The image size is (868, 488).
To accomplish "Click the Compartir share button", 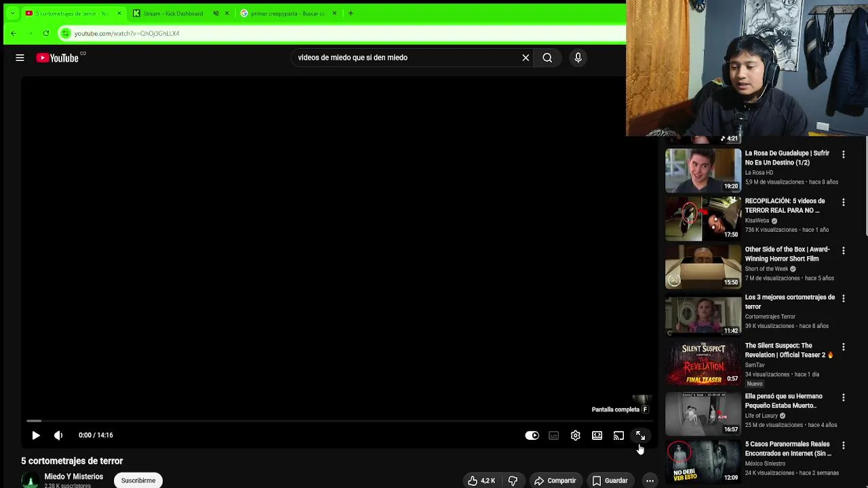I will [555, 481].
